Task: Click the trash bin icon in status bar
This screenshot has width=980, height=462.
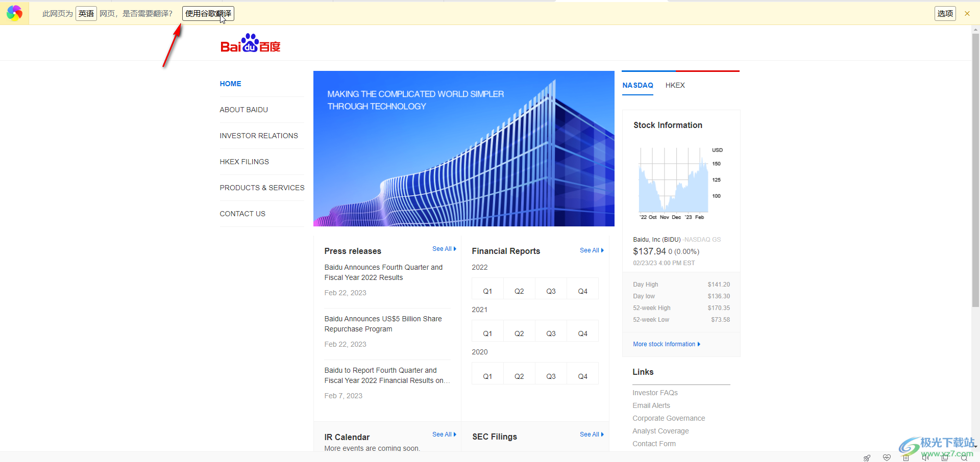Action: [906, 457]
